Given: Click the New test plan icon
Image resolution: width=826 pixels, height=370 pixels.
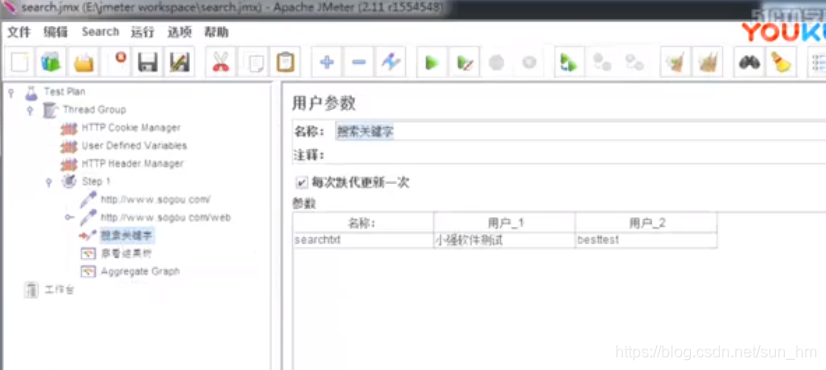Looking at the screenshot, I should (20, 63).
